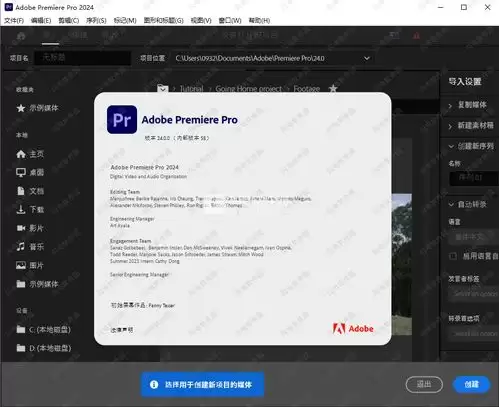
Task: Open 下载 downloads location in sidebar
Action: point(30,209)
